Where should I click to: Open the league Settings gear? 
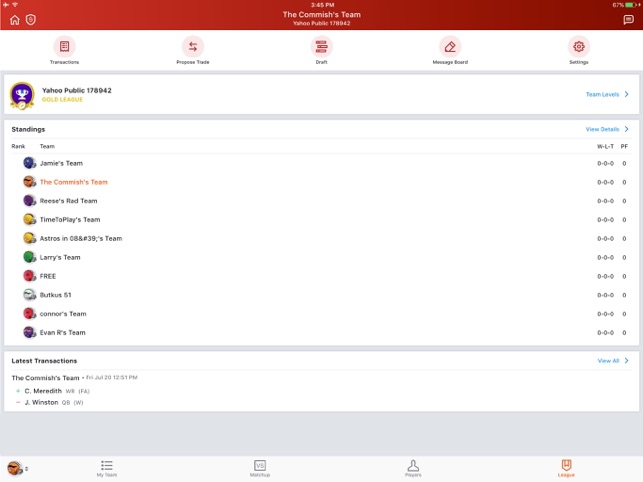point(579,46)
